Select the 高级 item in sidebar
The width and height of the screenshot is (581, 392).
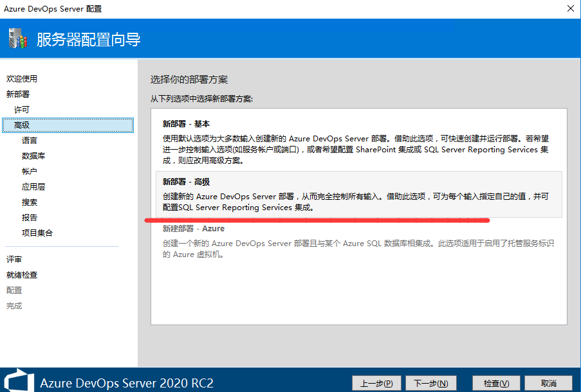22,125
